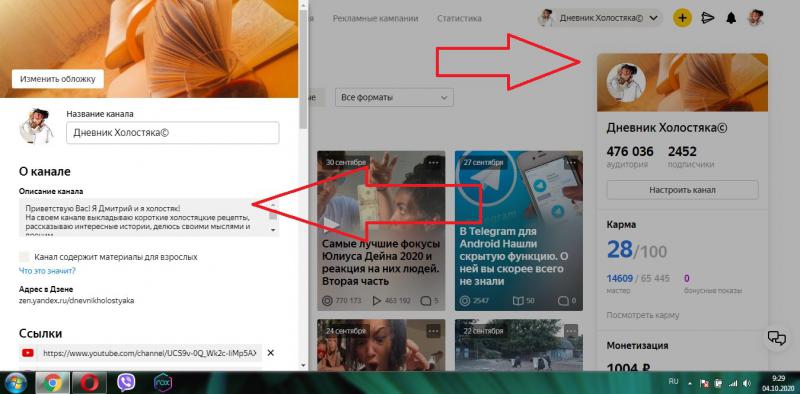
Task: Expand the Все форматы dropdown
Action: pyautogui.click(x=394, y=97)
